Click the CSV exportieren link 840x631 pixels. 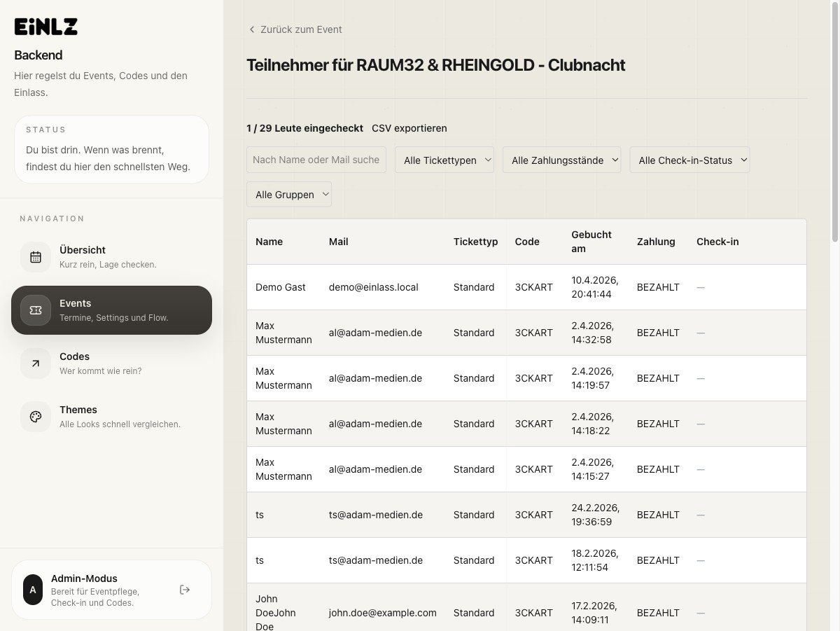coord(409,128)
